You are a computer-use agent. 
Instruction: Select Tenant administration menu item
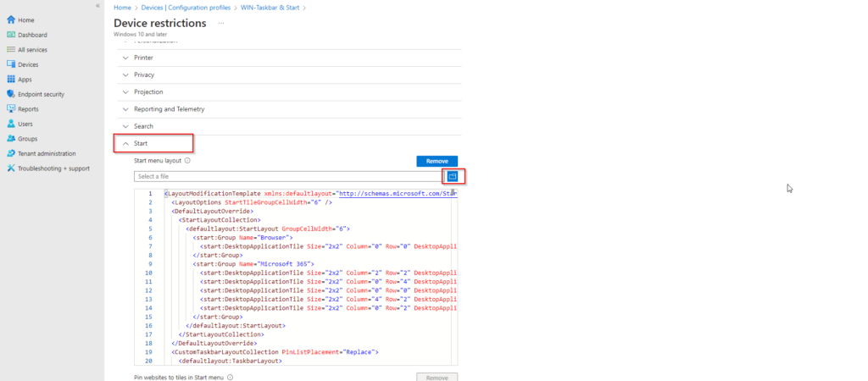pyautogui.click(x=47, y=154)
